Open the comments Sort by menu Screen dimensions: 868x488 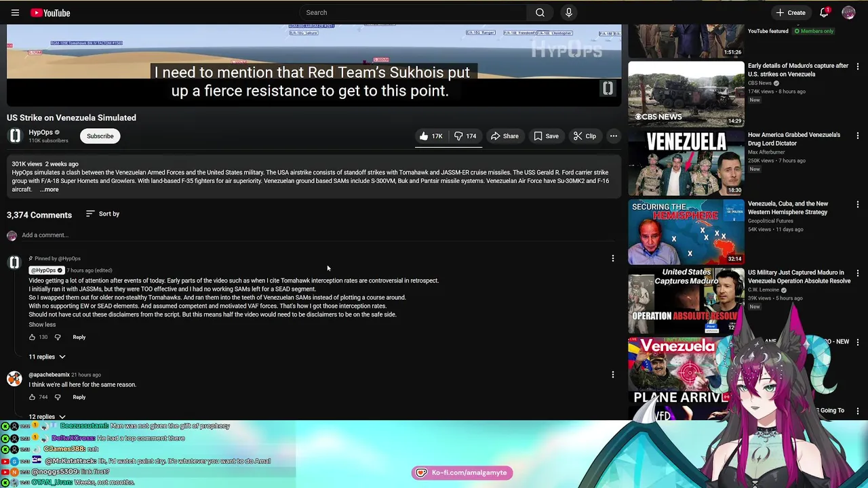(102, 214)
